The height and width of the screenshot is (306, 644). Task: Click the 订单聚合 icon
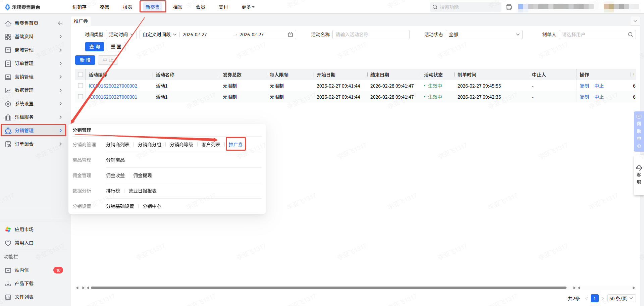click(x=8, y=144)
